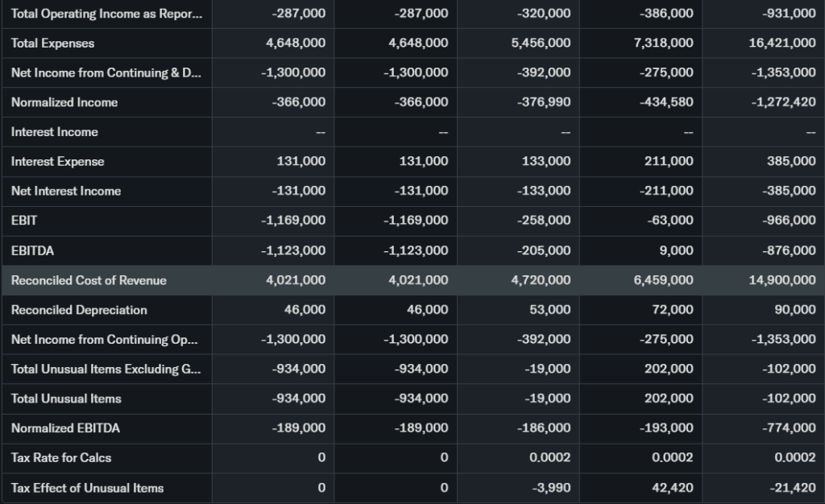Click the Interest Income row label

(55, 132)
